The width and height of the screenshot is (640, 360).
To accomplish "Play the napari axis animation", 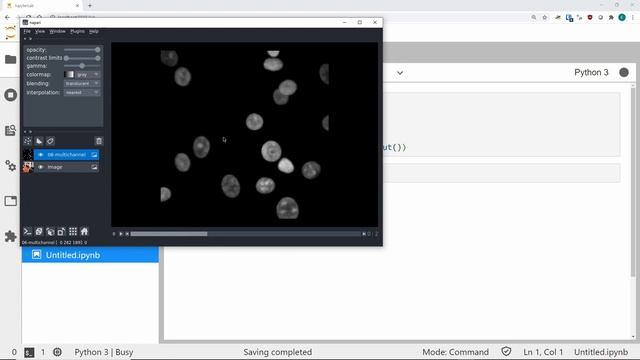I will (x=121, y=234).
